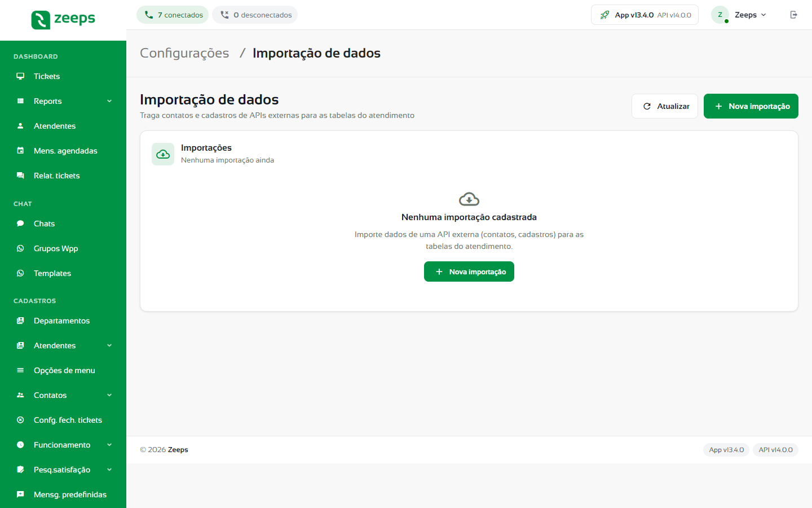
Task: Click the Departamentos icon in sidebar
Action: pyautogui.click(x=20, y=321)
